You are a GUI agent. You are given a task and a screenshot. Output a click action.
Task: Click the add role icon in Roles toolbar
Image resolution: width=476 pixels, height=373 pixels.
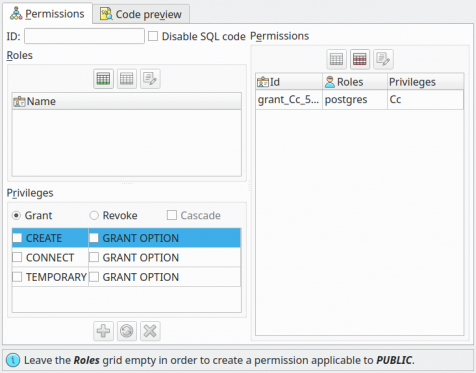pyautogui.click(x=103, y=79)
